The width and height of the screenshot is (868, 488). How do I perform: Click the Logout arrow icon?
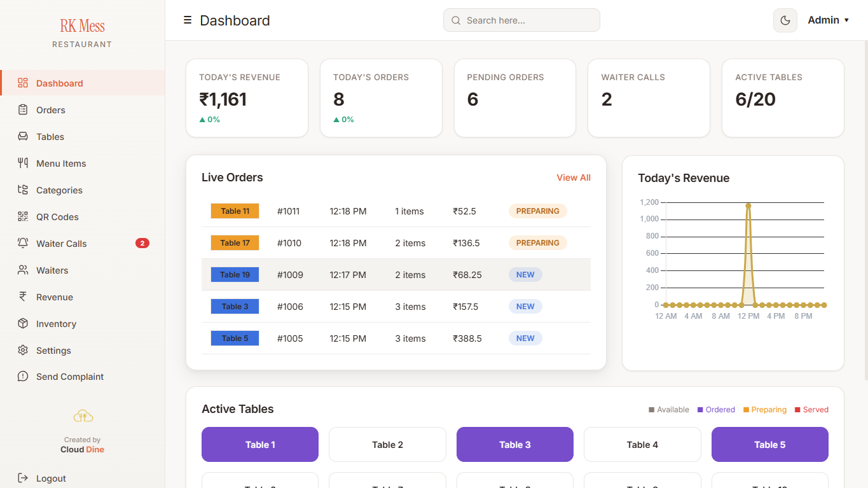pyautogui.click(x=23, y=478)
